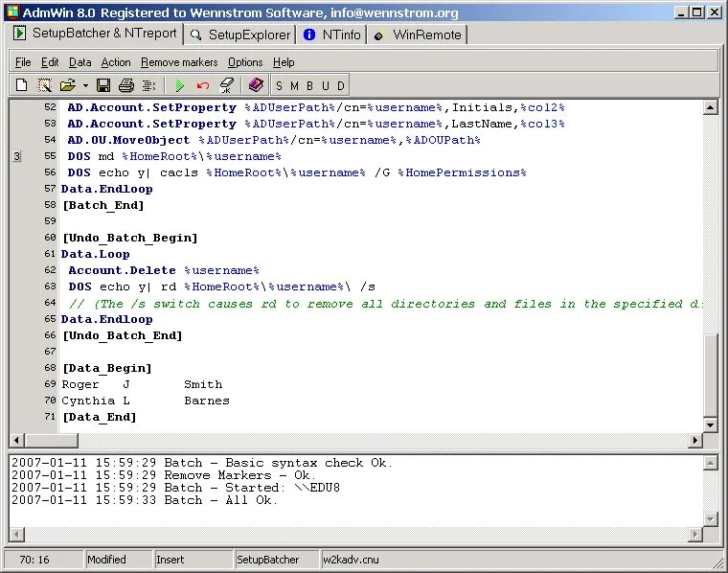Click the red undo arrow icon
This screenshot has width=728, height=573.
point(203,85)
